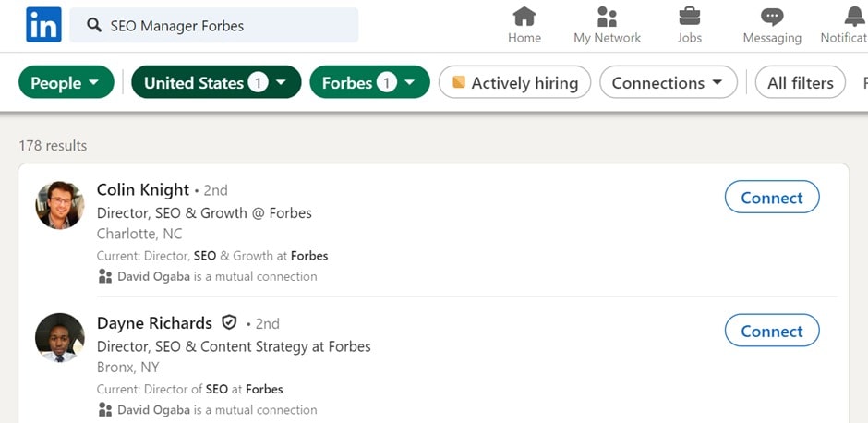Viewport: 868px width, 423px height.
Task: Click 'Current: Director, SEO & Growth at Forbes'
Action: tap(212, 256)
